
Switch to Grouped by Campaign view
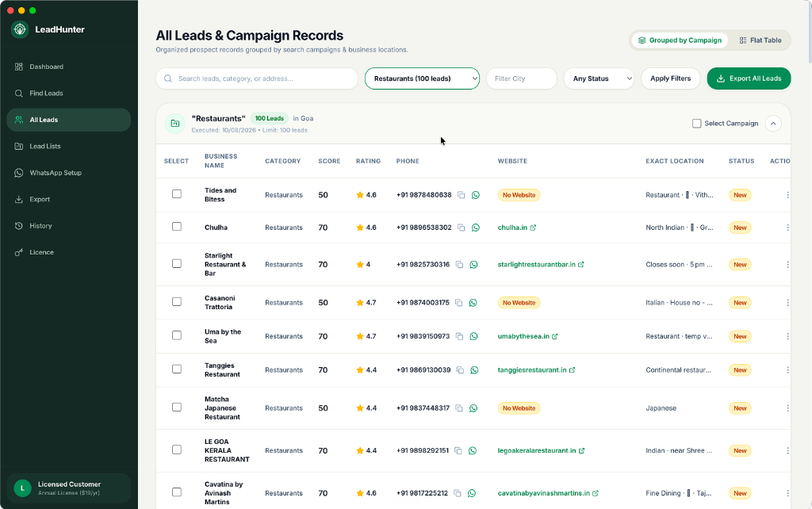[680, 40]
